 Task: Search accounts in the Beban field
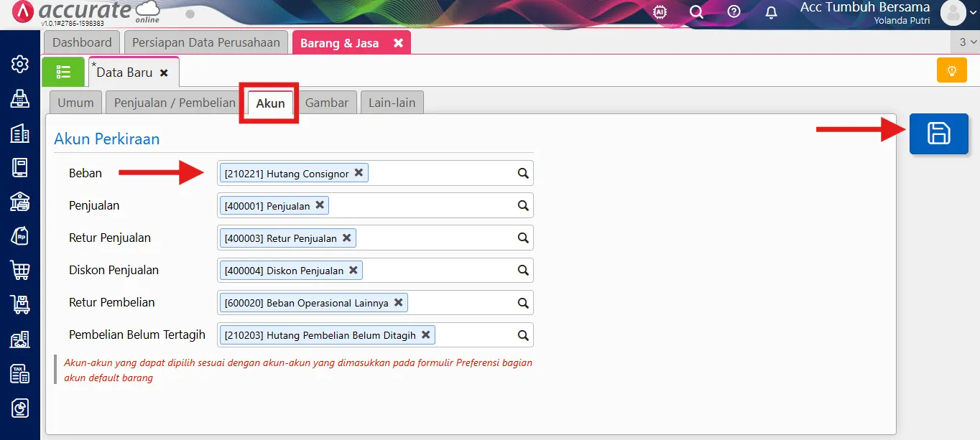(523, 173)
